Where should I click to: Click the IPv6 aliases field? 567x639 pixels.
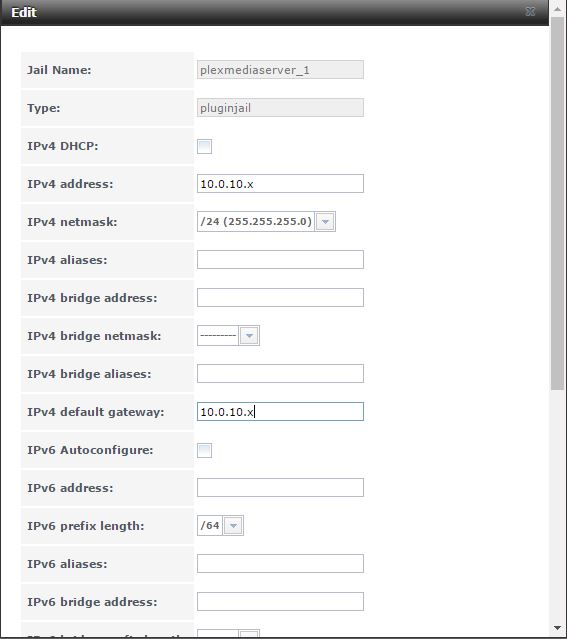280,564
